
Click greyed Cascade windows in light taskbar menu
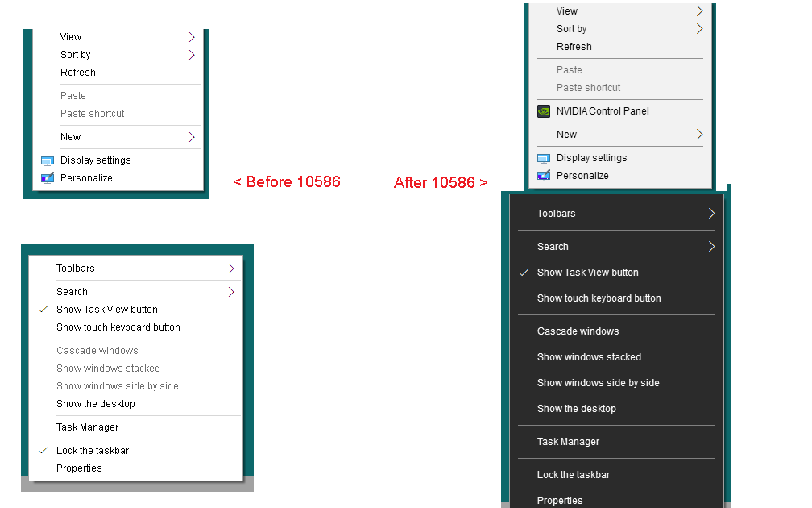tap(97, 351)
